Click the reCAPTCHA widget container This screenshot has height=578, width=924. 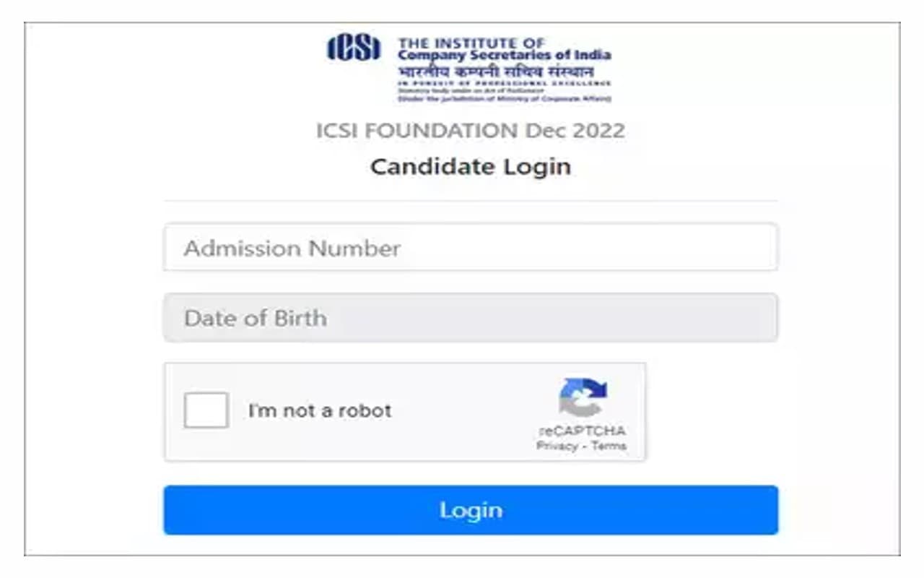click(x=406, y=410)
